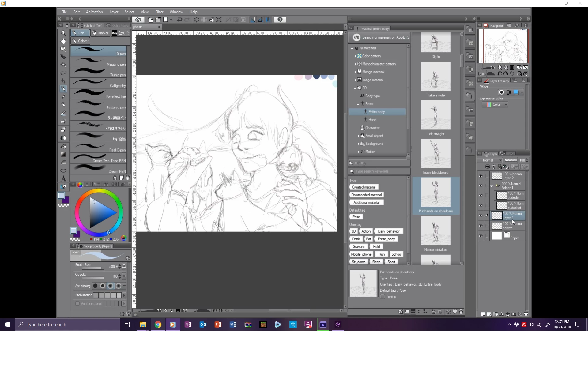Viewport: 588px width, 382px height.
Task: Open the Expression color dropdown
Action: click(x=496, y=104)
